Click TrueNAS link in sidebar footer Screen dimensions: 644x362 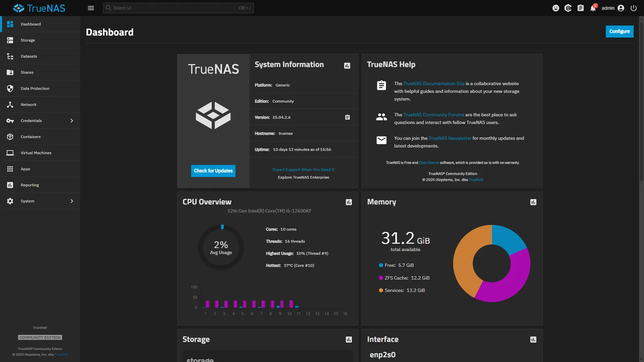[x=61, y=355]
